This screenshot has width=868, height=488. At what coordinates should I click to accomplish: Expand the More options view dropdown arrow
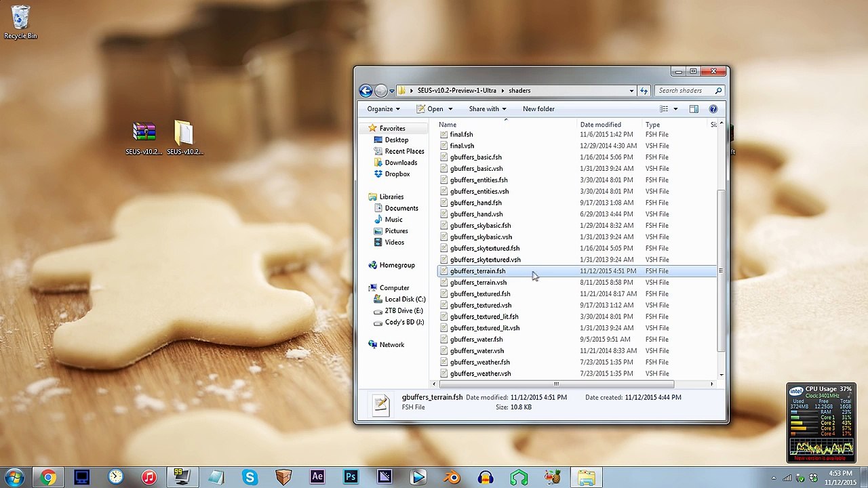click(x=675, y=109)
